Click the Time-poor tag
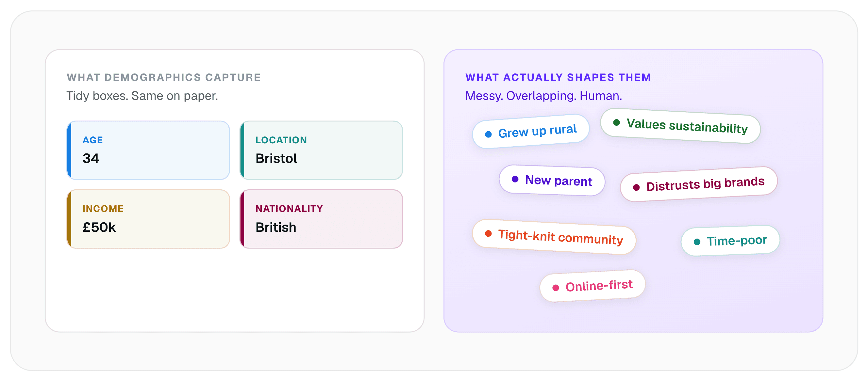 [x=730, y=241]
